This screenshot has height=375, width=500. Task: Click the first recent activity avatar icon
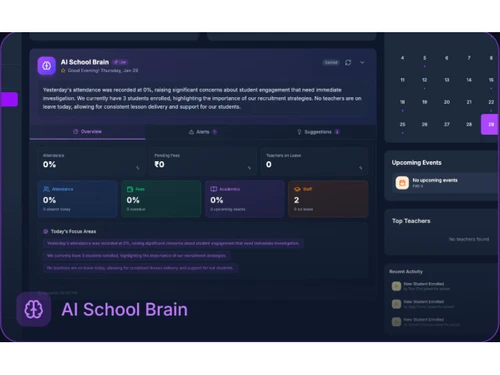click(x=396, y=286)
